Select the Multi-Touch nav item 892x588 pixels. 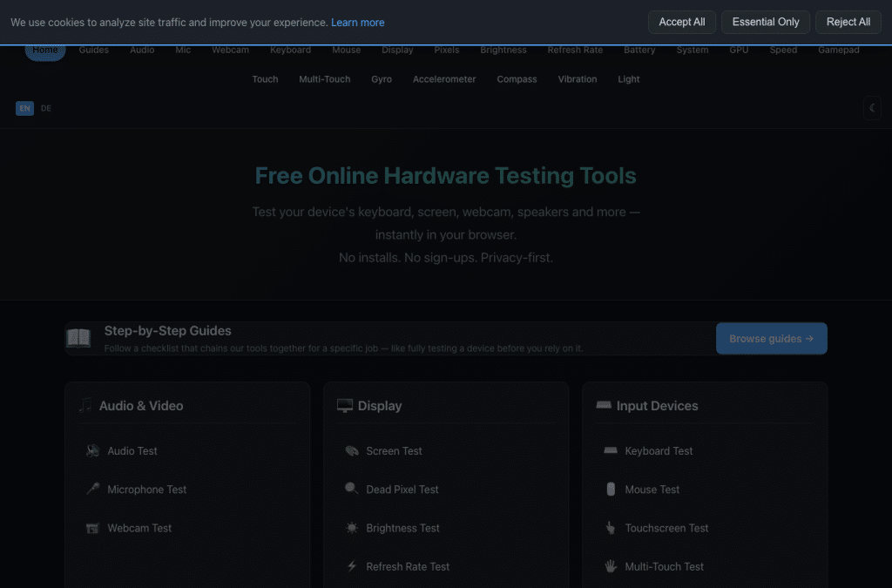pyautogui.click(x=325, y=79)
